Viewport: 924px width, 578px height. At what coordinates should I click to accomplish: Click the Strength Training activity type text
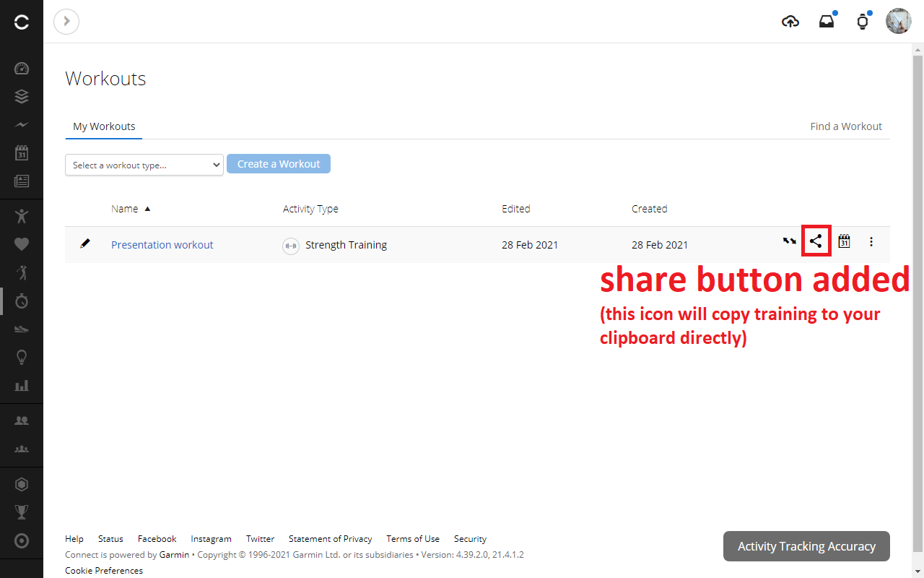tap(346, 245)
